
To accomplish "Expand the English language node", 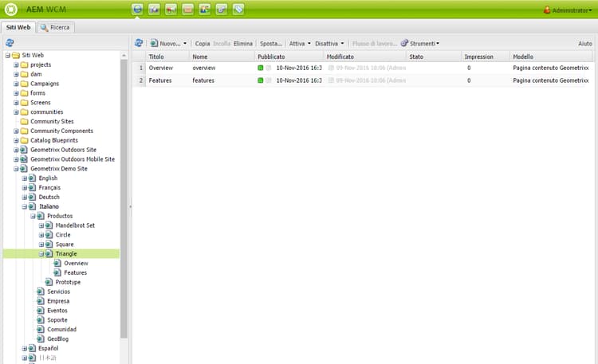I will pyautogui.click(x=25, y=178).
